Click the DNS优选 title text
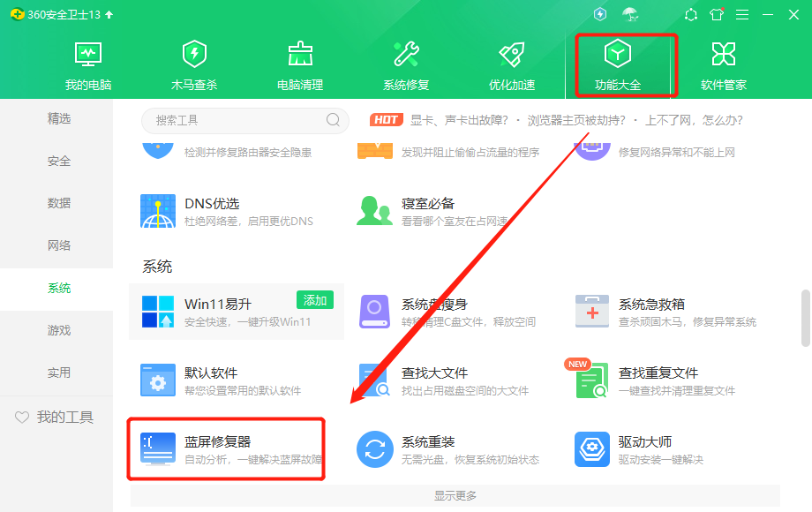This screenshot has width=812, height=512. click(212, 203)
